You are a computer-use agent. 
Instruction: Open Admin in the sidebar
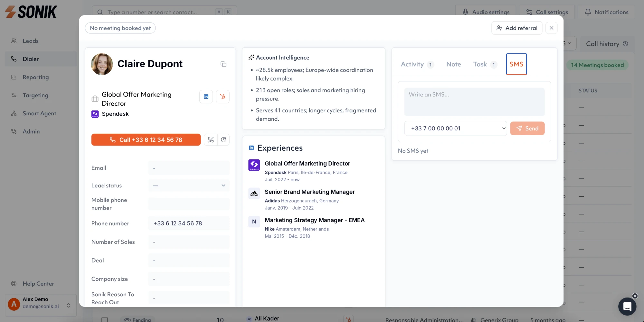click(41, 131)
